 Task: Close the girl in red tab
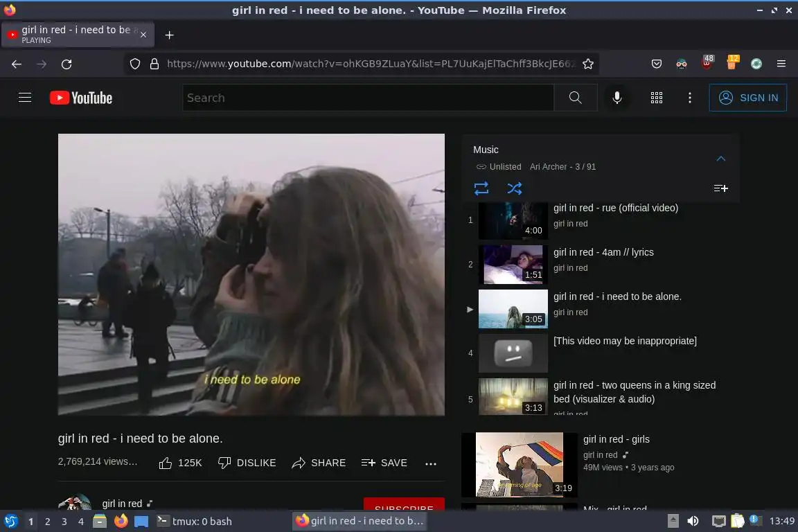(x=143, y=35)
